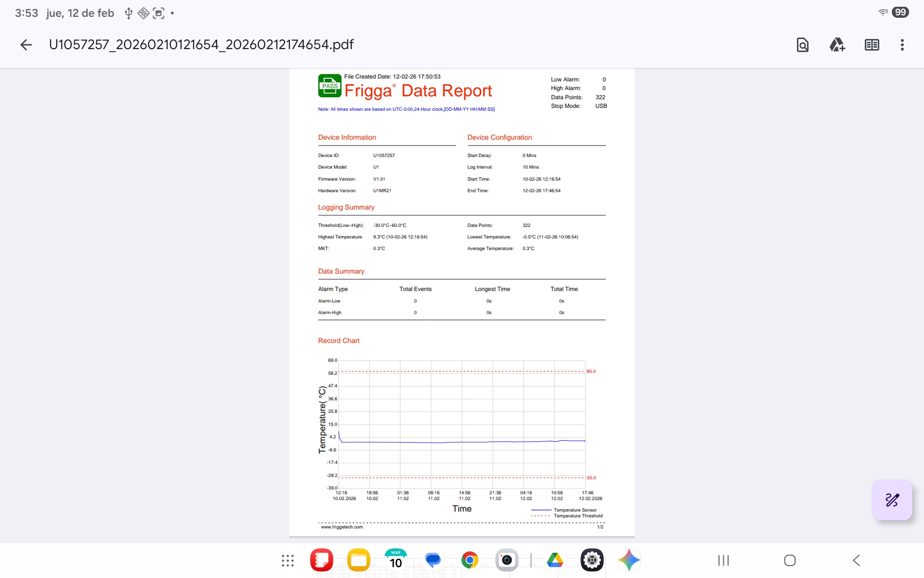924x578 pixels.
Task: Tap the PDF file name title
Action: pyautogui.click(x=201, y=45)
